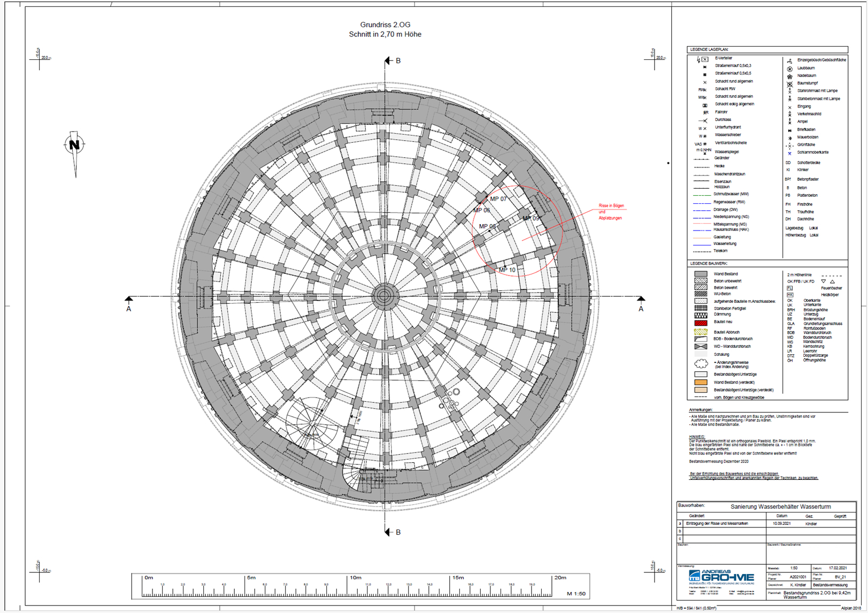Click the red 'Risse in Bögen und Abplatzungen' note
The image size is (868, 613).
click(611, 212)
